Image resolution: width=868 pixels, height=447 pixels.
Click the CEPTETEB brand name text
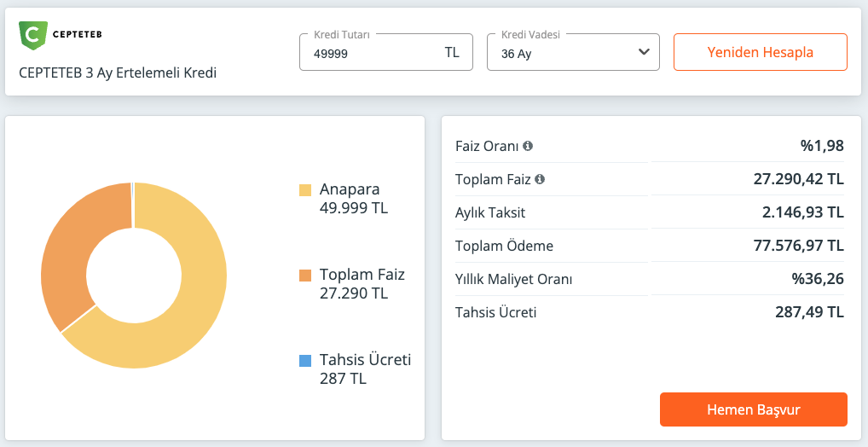click(77, 35)
